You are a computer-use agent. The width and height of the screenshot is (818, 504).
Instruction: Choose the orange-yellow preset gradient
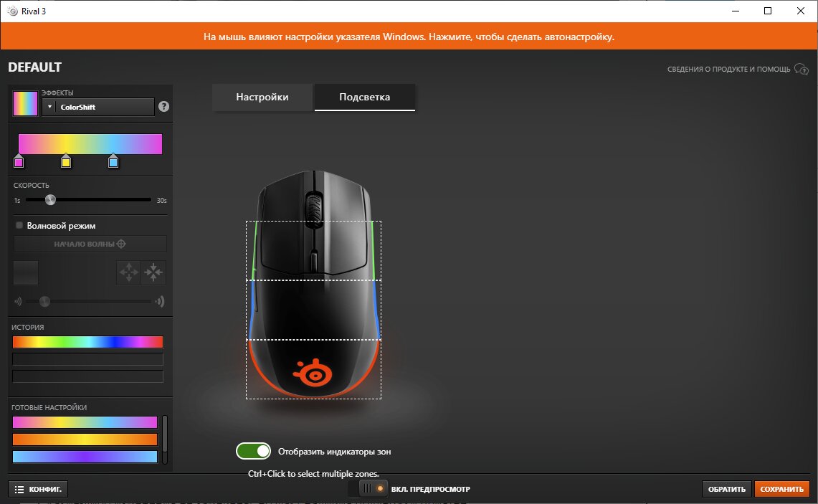(85, 439)
